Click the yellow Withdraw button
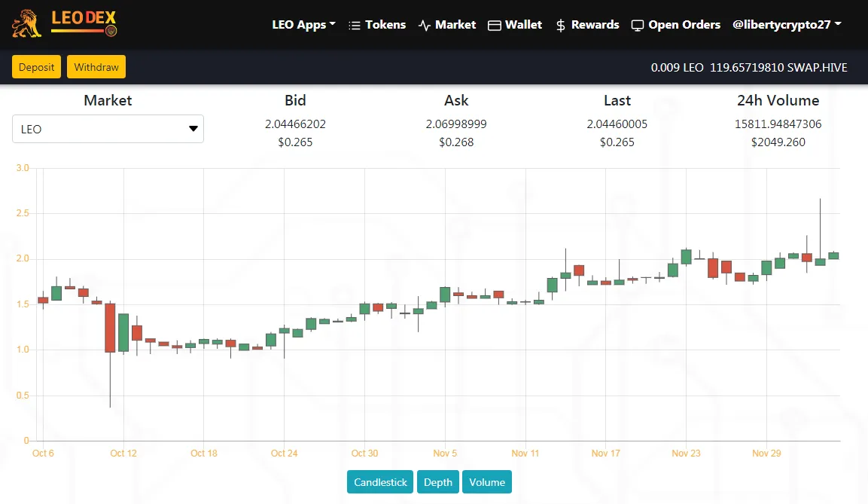The height and width of the screenshot is (504, 868). (96, 67)
